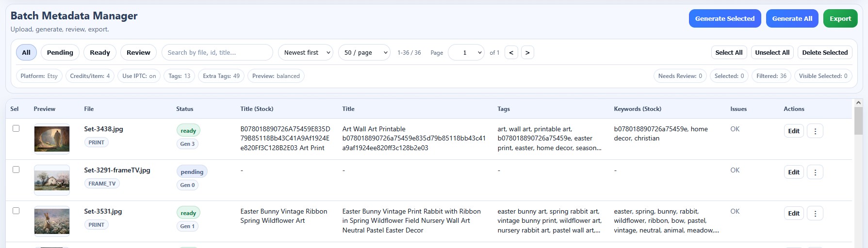The width and height of the screenshot is (868, 248).
Task: Switch to the Ready filter tab
Action: 100,52
